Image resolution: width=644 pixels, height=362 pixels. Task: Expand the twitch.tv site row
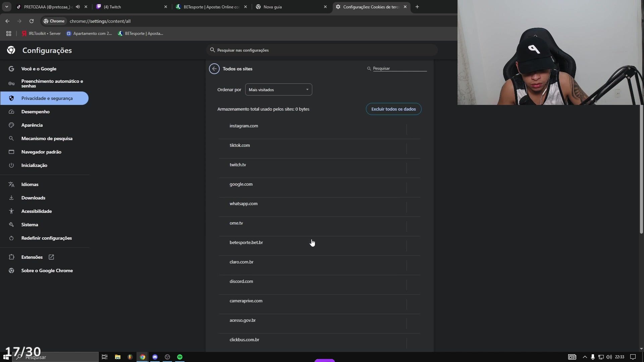tap(319, 168)
